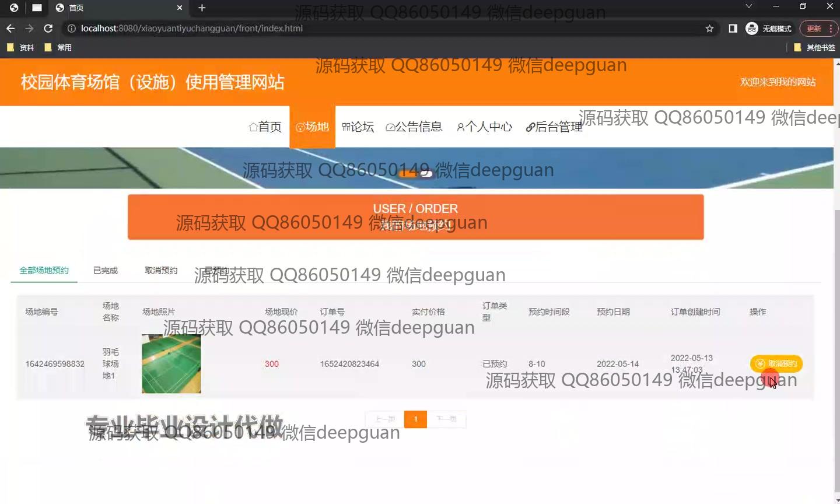Go back to the previous page
The height and width of the screenshot is (504, 840).
tap(10, 29)
